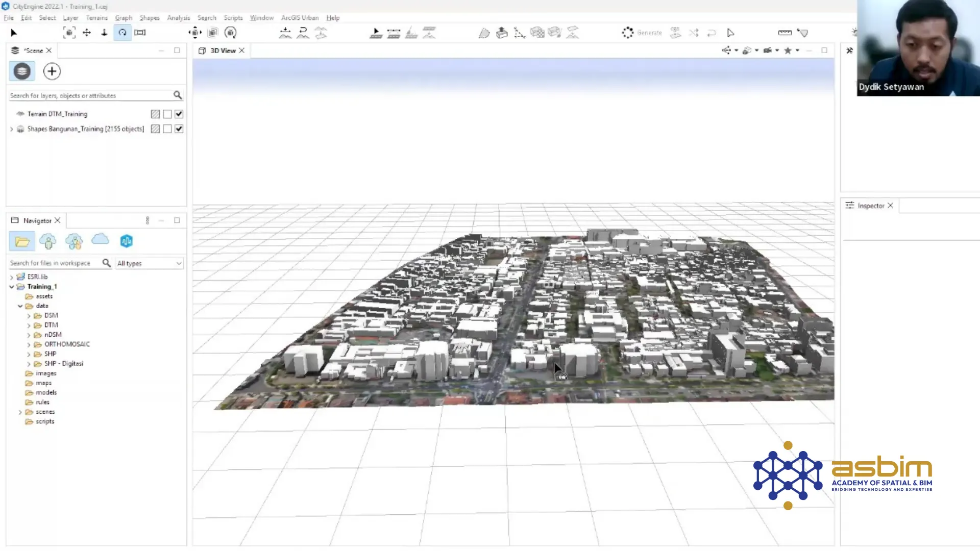The height and width of the screenshot is (551, 980).
Task: Uncheck the Shapes Bangunan_Training layer checkbox
Action: tap(179, 129)
